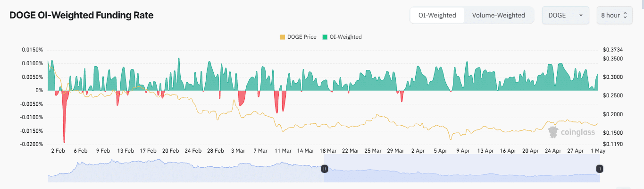This screenshot has width=644, height=189.
Task: Click the chart title DOGE OI-Weighted Funding Rate
Action: click(x=82, y=15)
